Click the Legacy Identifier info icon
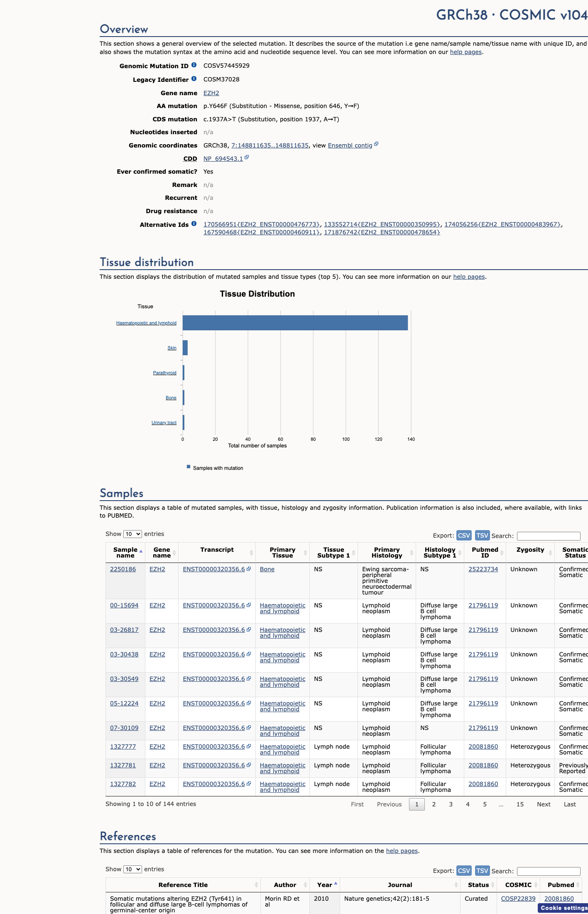588x914 pixels. pos(194,79)
